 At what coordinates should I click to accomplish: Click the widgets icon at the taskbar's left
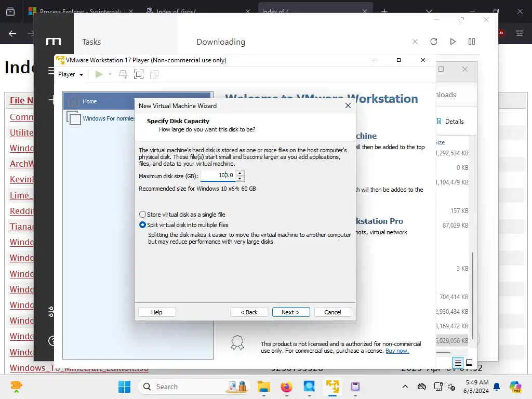16,387
